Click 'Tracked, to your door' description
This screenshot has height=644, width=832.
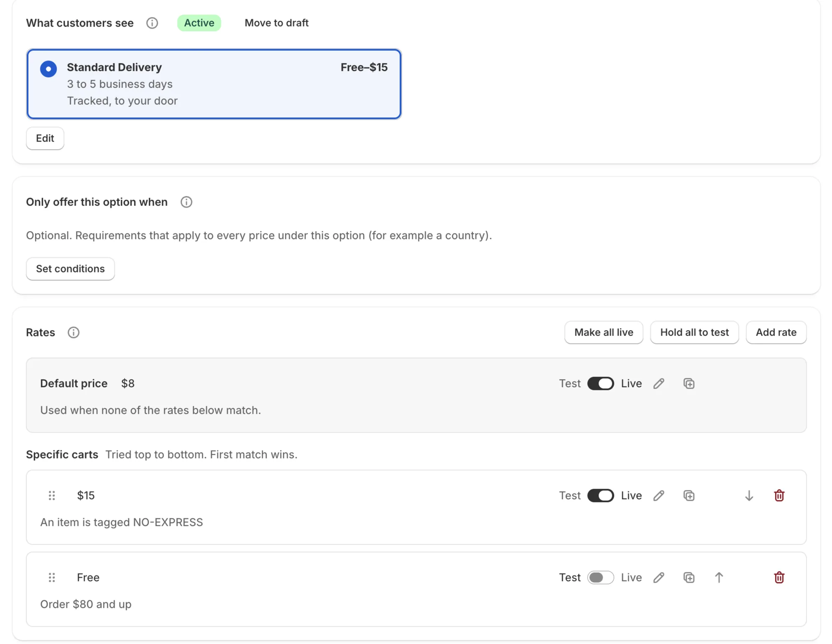tap(123, 101)
